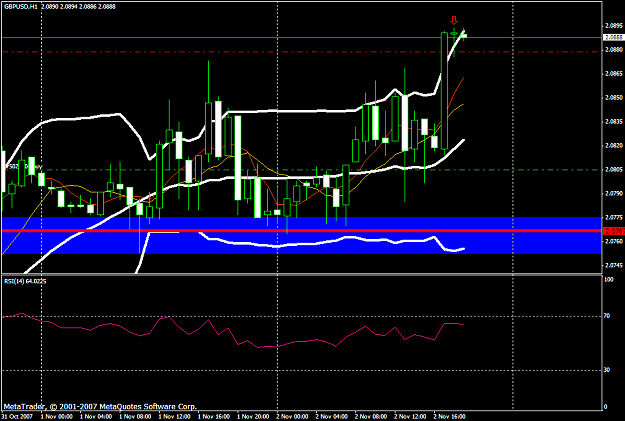Click the 2.0775 price axis label
The image size is (625, 421).
coord(613,218)
